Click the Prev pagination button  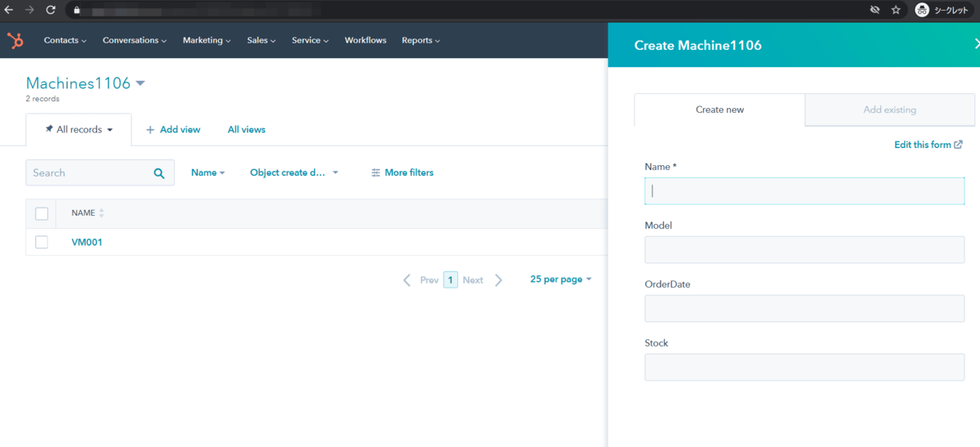(x=430, y=279)
